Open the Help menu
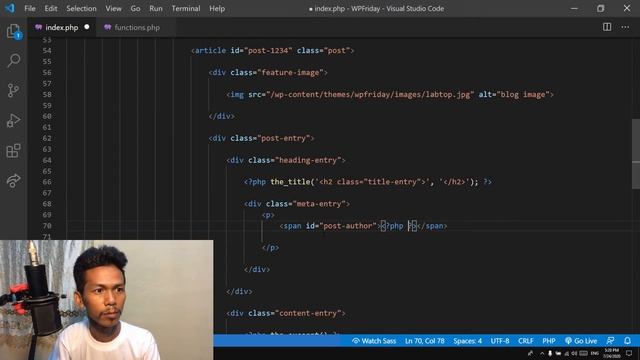This screenshot has height=360, width=640. (217, 8)
